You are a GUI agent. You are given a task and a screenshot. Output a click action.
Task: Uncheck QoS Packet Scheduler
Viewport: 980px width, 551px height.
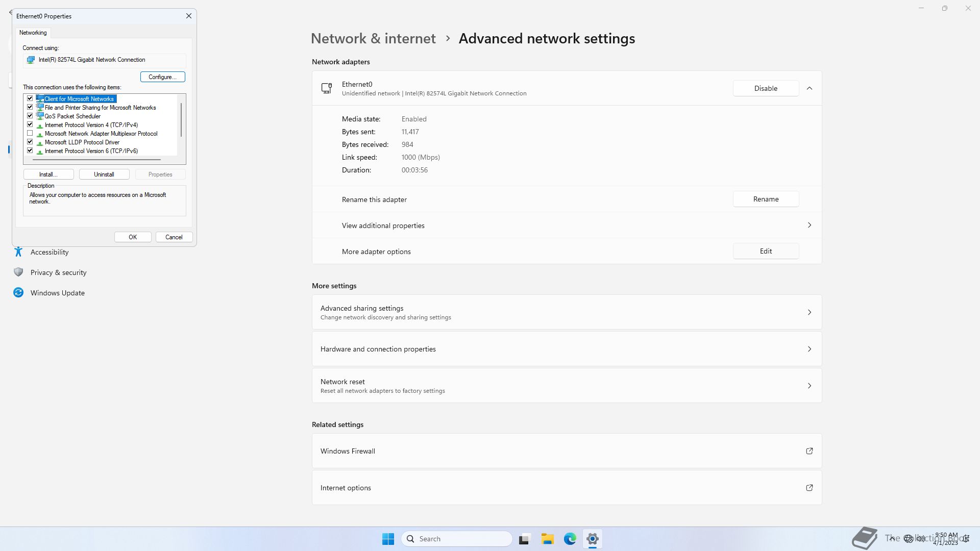point(30,116)
